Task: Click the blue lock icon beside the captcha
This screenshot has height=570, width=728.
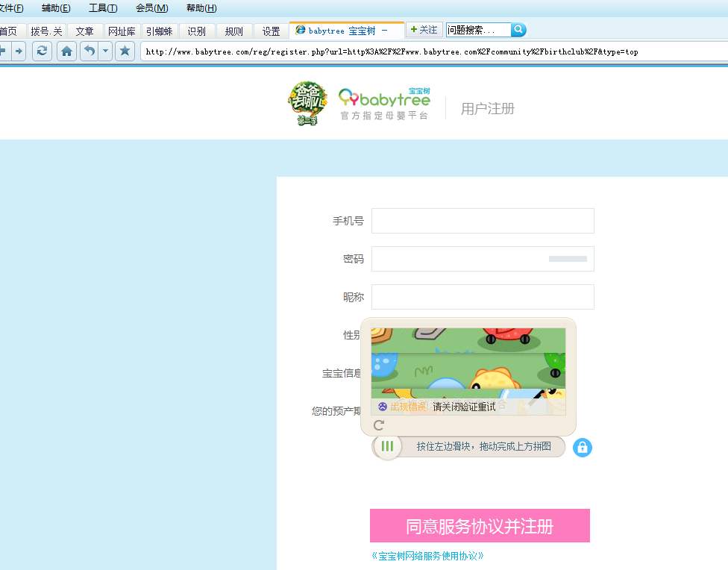Action: 582,447
